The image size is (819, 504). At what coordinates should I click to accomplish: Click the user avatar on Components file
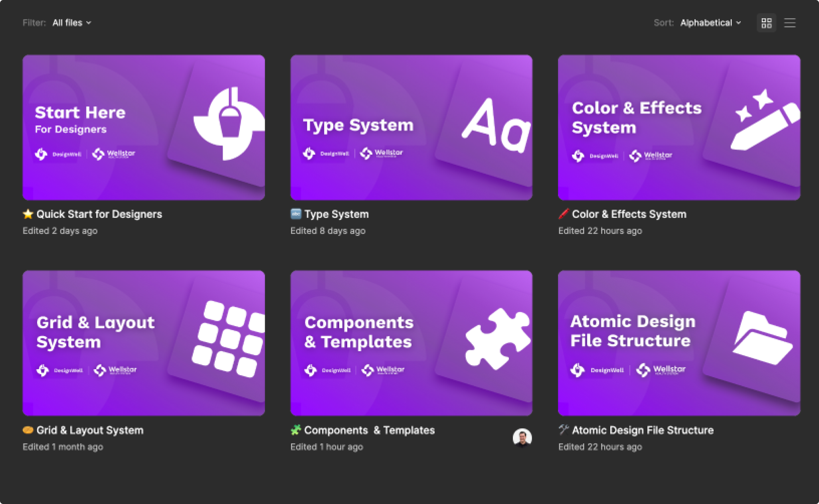click(x=522, y=438)
